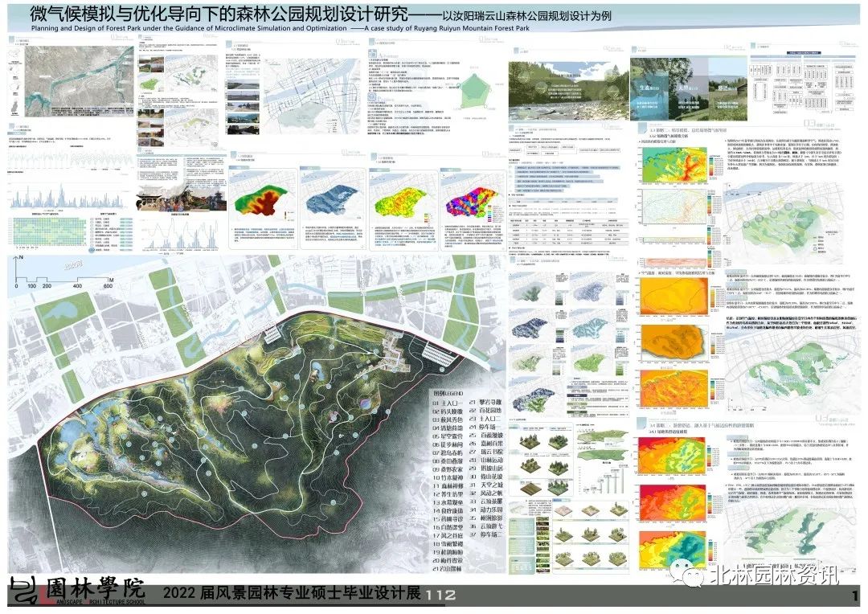Select legend entry "23 主入口二"

click(485, 420)
